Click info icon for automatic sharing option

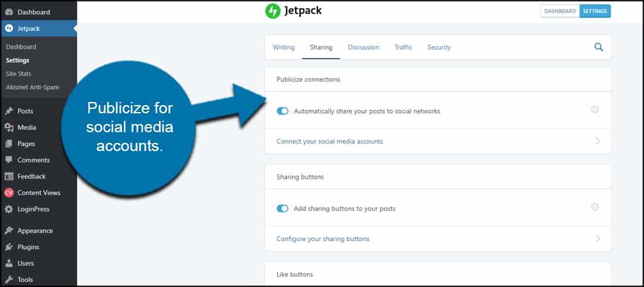point(595,110)
